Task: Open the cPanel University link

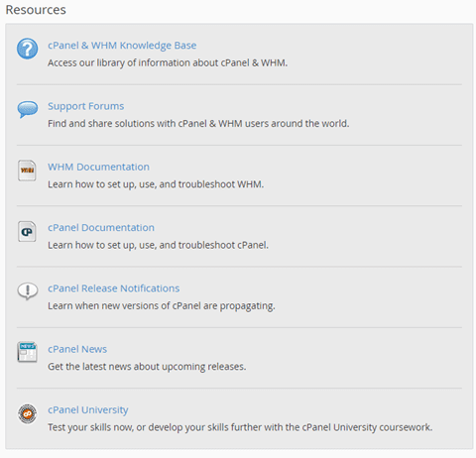Action: (87, 410)
